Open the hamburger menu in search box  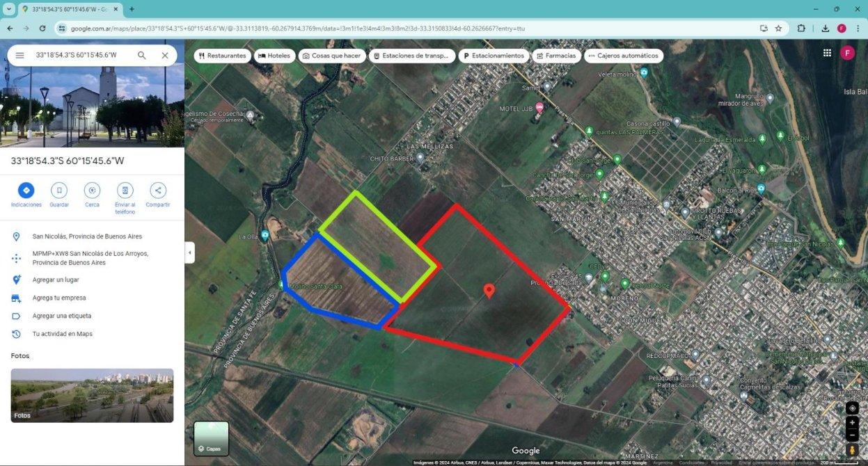pos(19,56)
